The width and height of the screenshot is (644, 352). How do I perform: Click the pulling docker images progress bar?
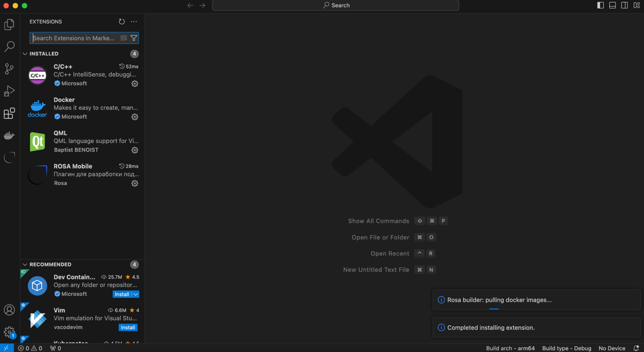pyautogui.click(x=494, y=309)
